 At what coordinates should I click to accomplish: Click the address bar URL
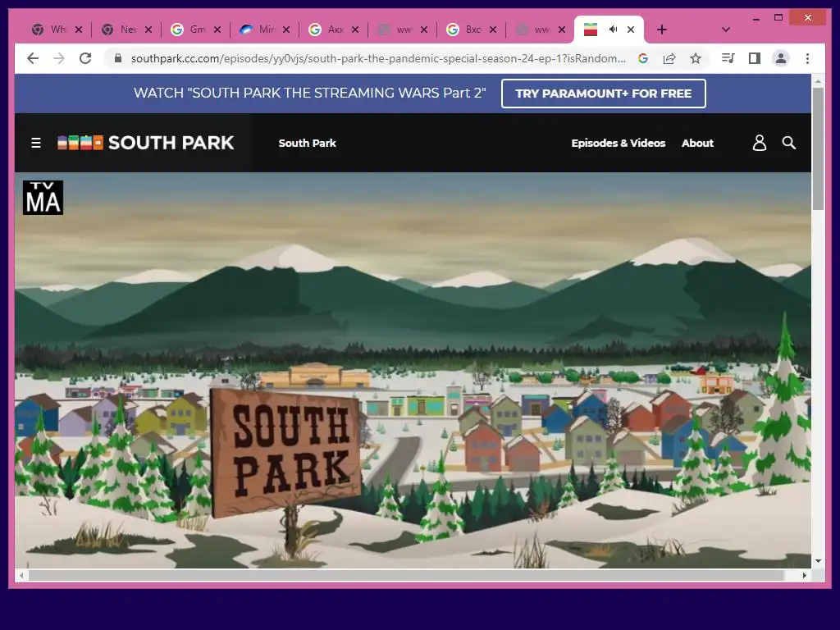coord(378,58)
